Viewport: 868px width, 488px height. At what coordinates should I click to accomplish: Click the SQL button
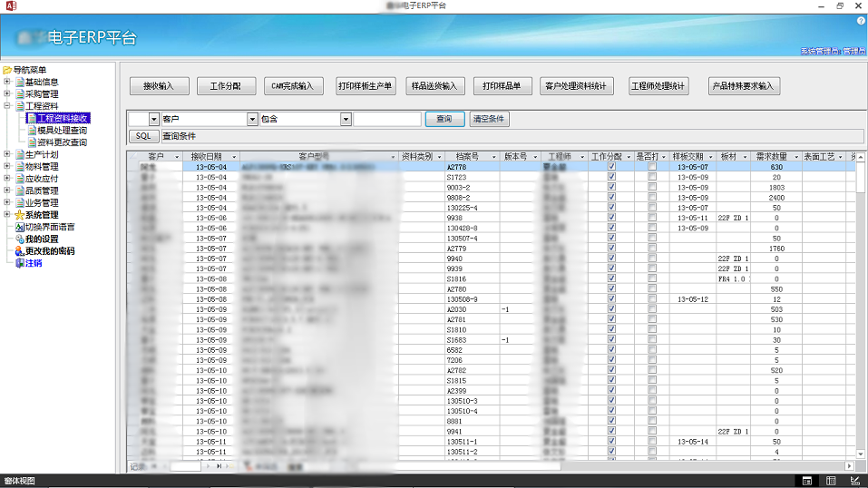click(x=143, y=136)
